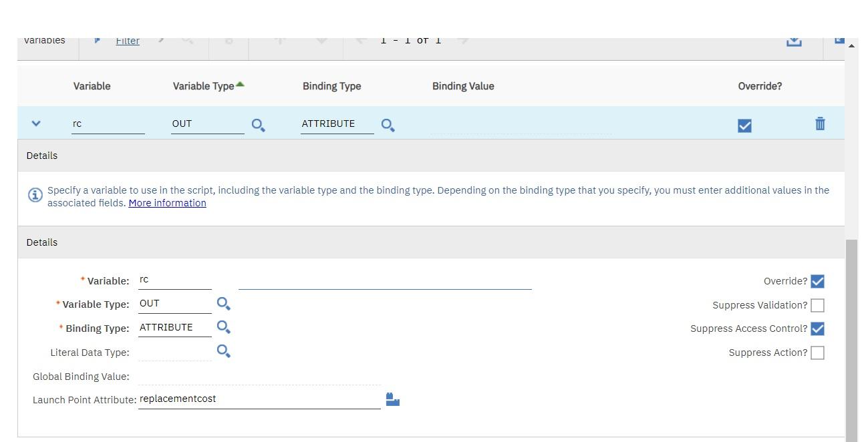Open the Launch Point Attribute detail menu

coord(392,399)
